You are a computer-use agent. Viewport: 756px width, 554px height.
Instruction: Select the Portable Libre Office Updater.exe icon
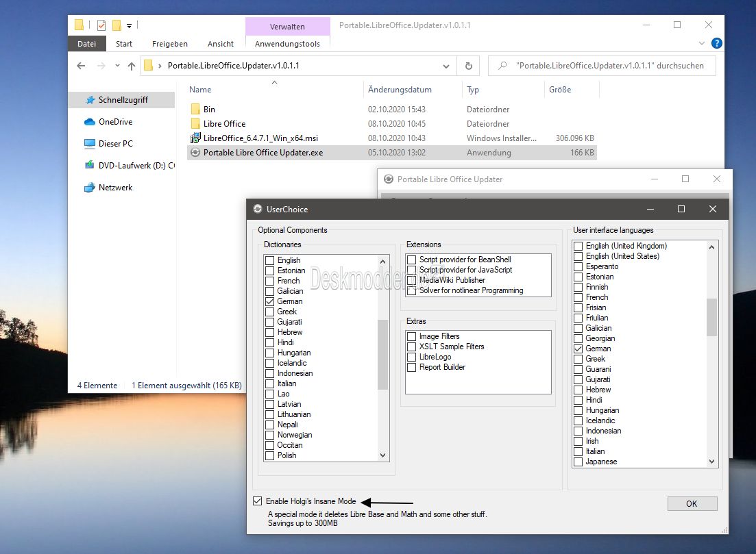pos(195,153)
